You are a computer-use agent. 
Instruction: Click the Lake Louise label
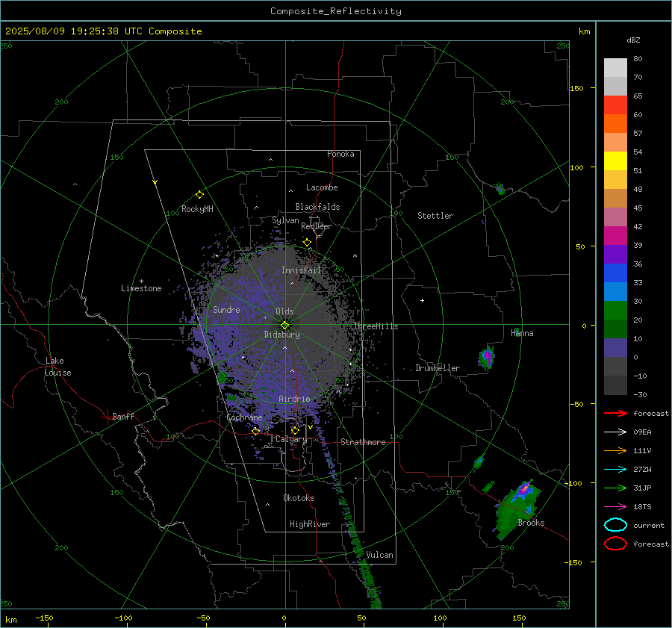[x=57, y=367]
